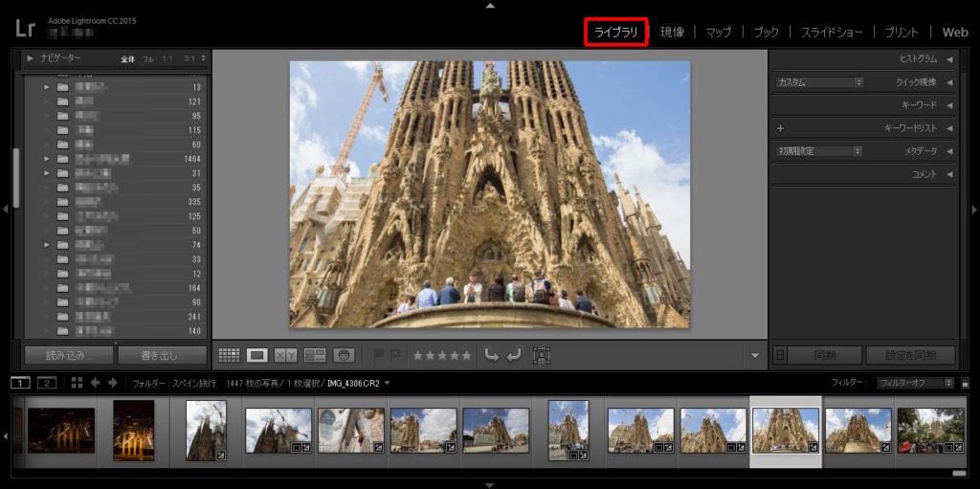The height and width of the screenshot is (489, 980).
Task: Switch to Survey view icon
Action: (x=315, y=355)
